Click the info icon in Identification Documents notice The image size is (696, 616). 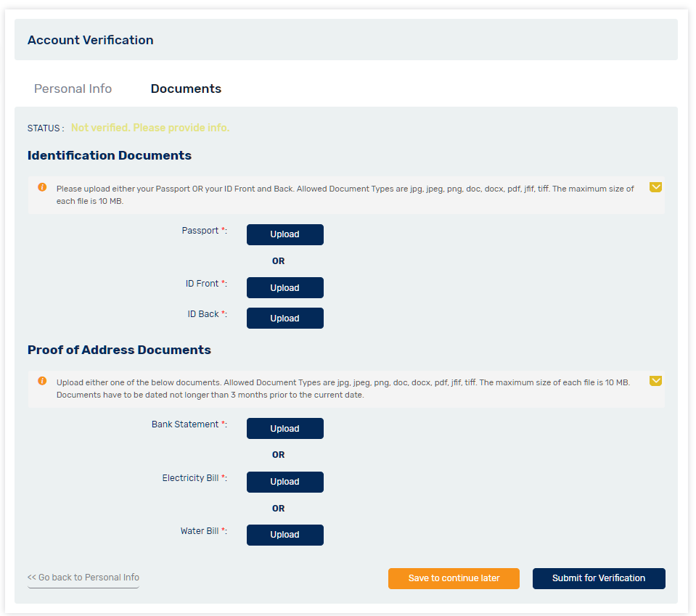pyautogui.click(x=42, y=187)
